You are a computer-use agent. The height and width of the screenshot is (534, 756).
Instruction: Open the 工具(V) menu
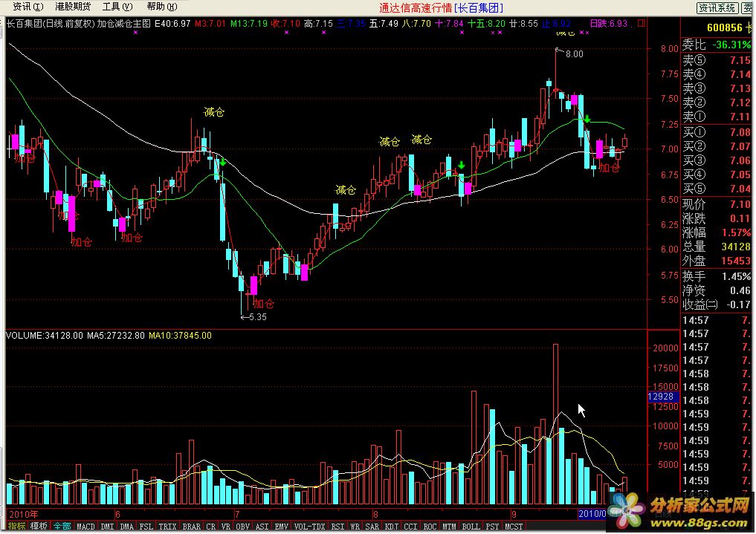[x=117, y=7]
